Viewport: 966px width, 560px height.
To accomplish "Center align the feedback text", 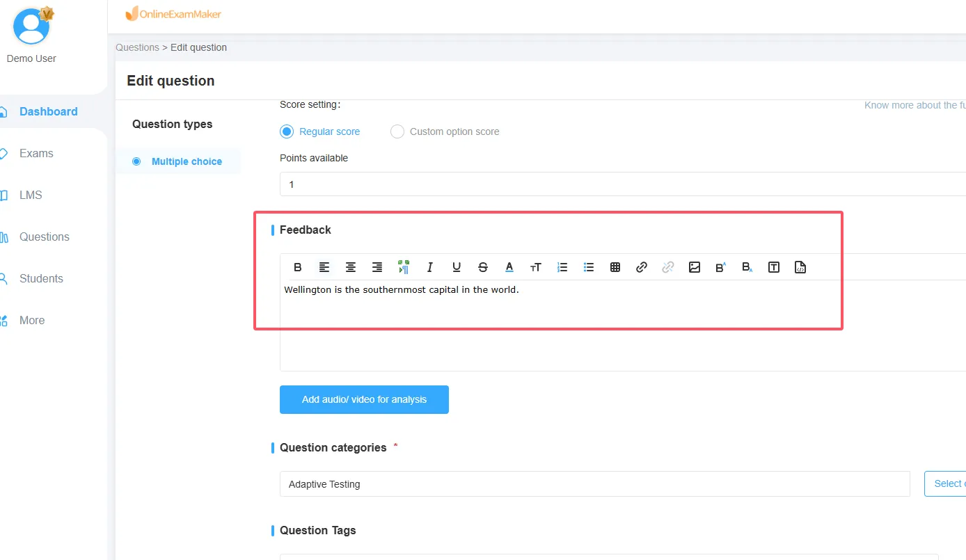I will (351, 267).
